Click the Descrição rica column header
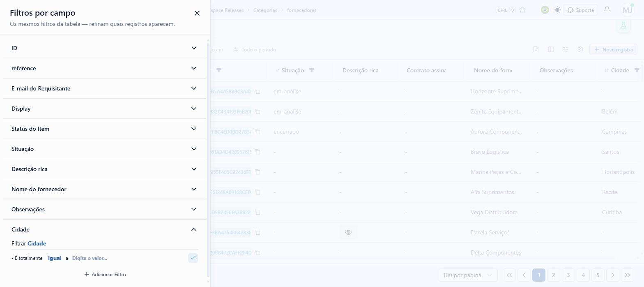The height and width of the screenshot is (287, 644). 361,70
